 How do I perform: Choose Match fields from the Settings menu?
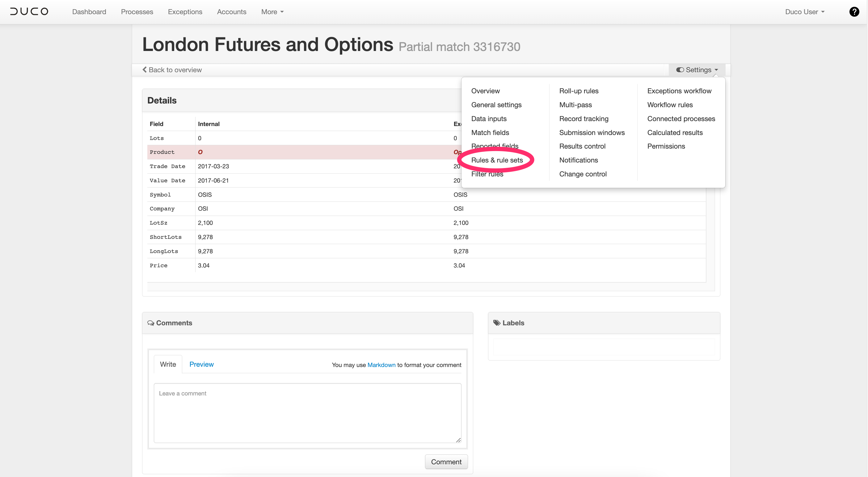(x=490, y=133)
